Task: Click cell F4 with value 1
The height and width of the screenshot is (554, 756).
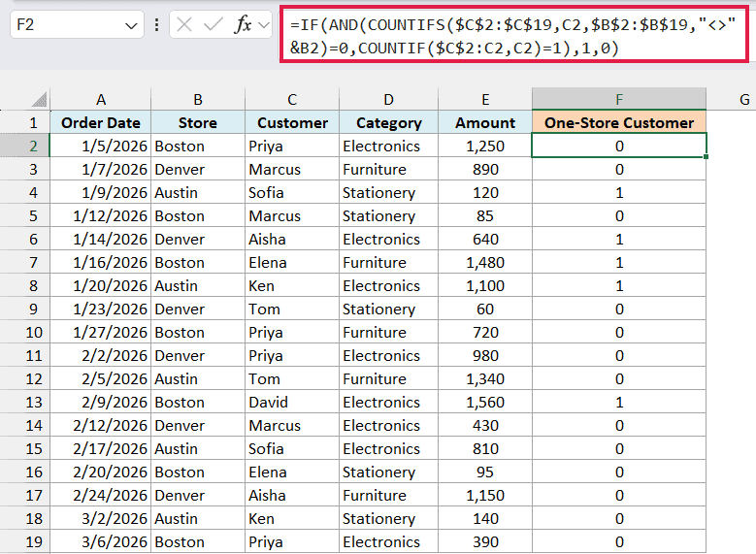Action: [619, 192]
